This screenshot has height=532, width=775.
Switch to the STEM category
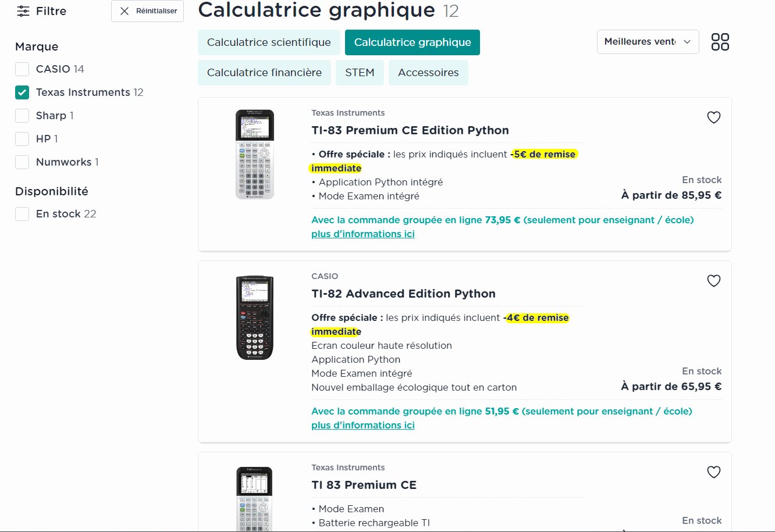360,73
